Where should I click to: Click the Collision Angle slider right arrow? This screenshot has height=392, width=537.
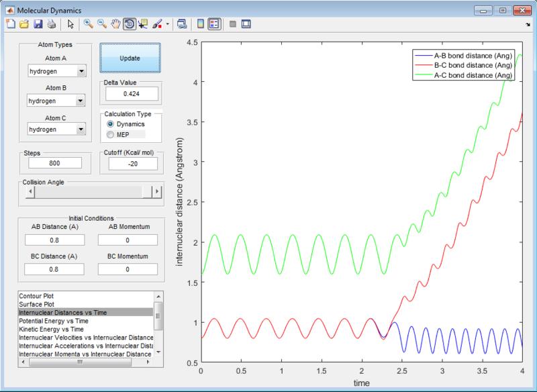tap(158, 192)
